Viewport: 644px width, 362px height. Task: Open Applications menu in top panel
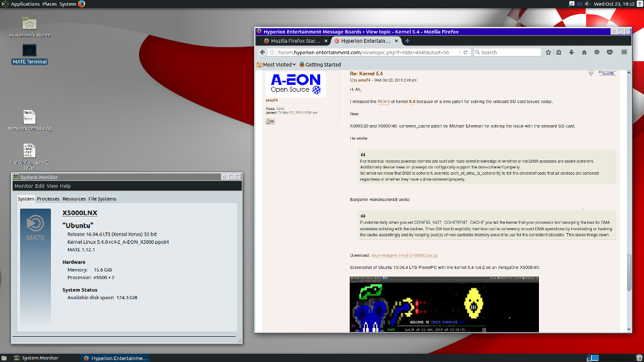click(25, 4)
